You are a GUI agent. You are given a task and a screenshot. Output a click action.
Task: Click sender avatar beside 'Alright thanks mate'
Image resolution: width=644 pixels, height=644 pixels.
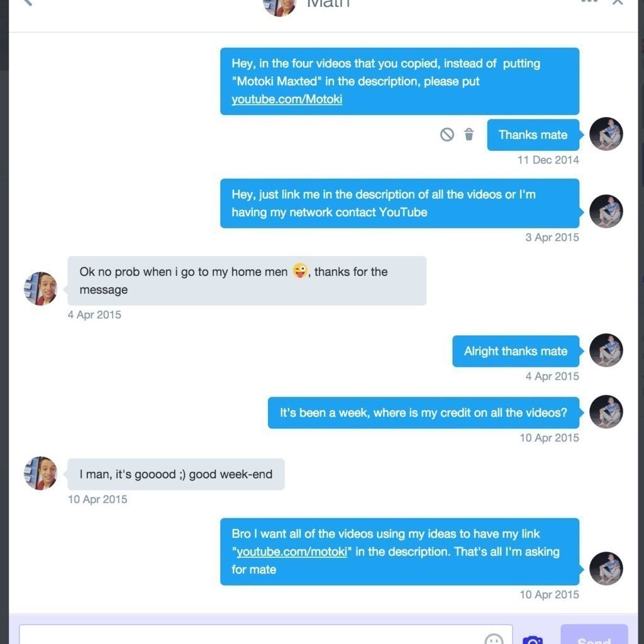606,350
